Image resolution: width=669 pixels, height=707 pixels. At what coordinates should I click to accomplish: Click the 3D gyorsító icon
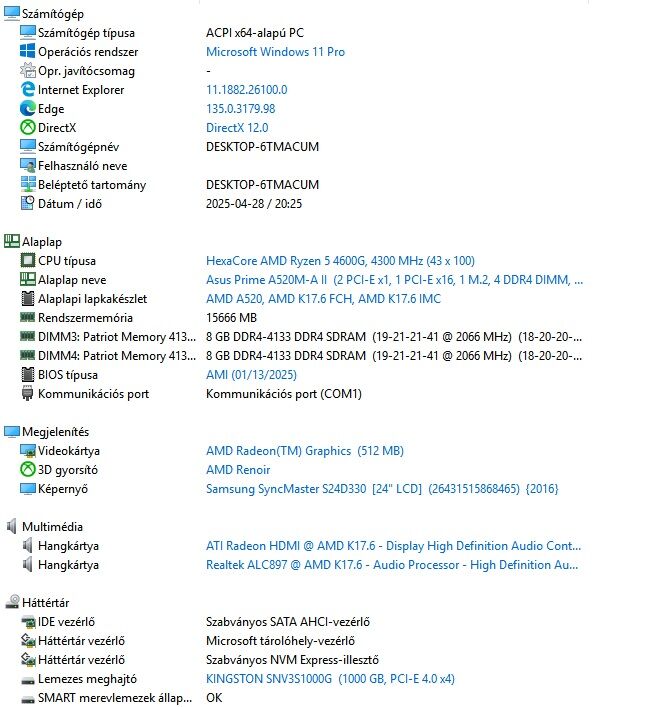[x=27, y=469]
